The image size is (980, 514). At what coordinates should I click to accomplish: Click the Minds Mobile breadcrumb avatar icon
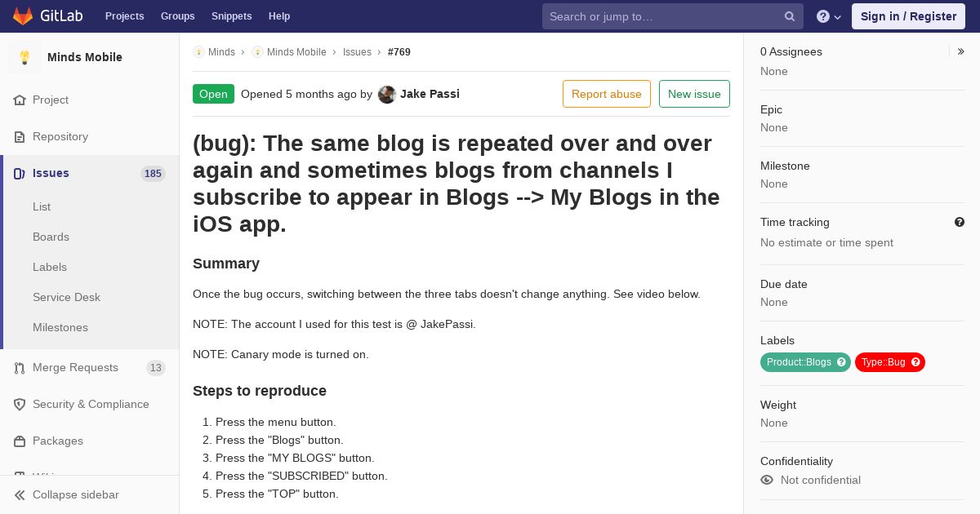click(257, 52)
